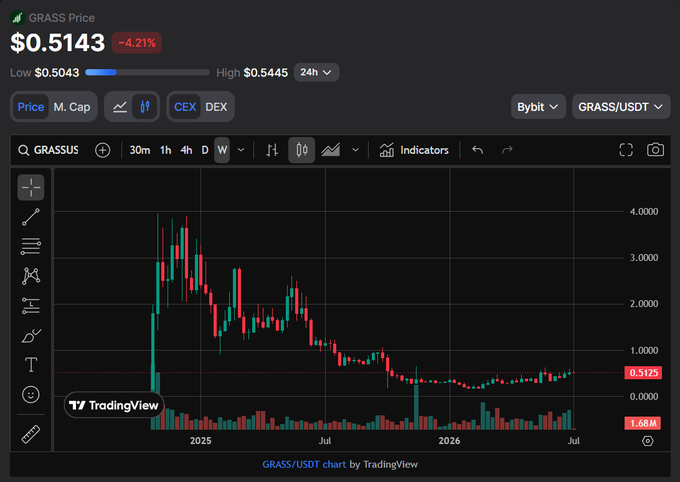The height and width of the screenshot is (482, 680).
Task: Click the TradingView logo button
Action: pyautogui.click(x=114, y=406)
